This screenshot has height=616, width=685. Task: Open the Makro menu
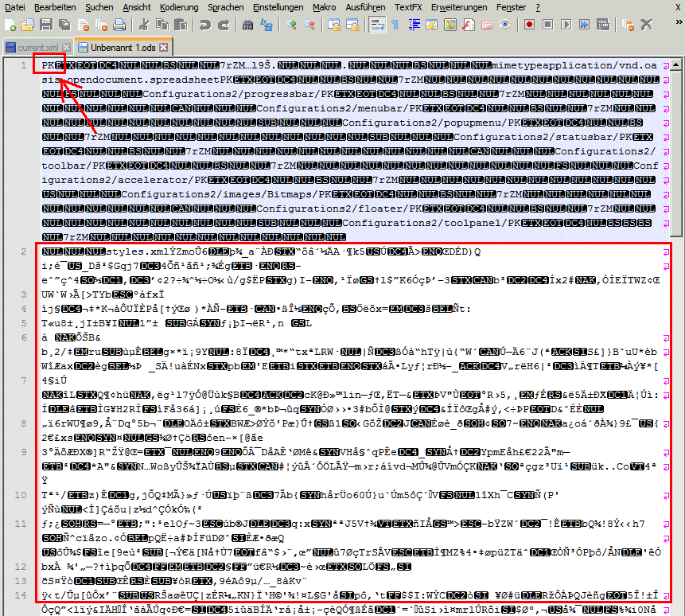coord(324,7)
